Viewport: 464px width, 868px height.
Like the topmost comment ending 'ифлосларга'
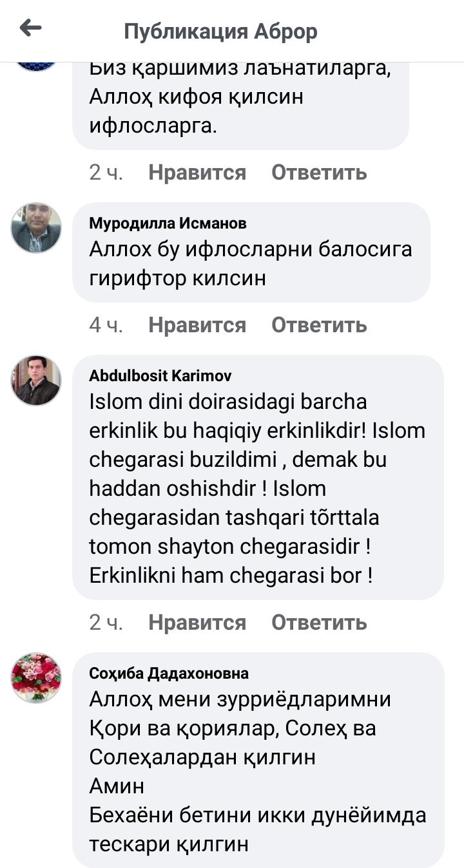[x=197, y=173]
